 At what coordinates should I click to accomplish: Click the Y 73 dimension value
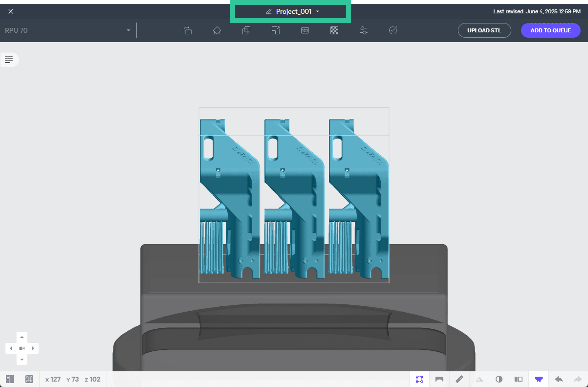[x=73, y=379]
